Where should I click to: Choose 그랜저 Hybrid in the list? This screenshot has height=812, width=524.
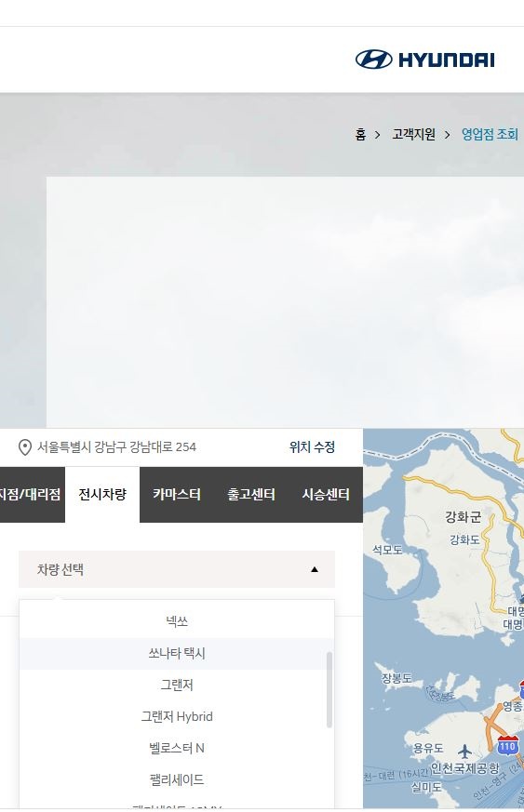177,717
